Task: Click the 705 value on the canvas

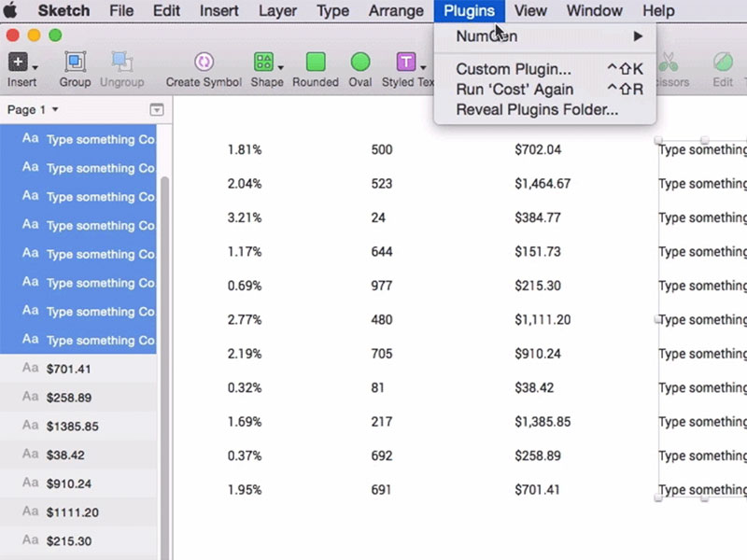Action: [x=382, y=354]
